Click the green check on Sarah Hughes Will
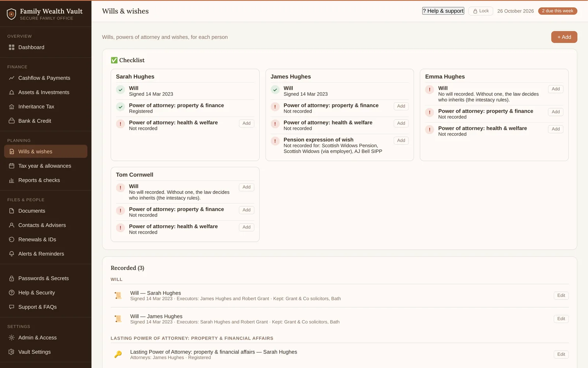 coord(121,89)
